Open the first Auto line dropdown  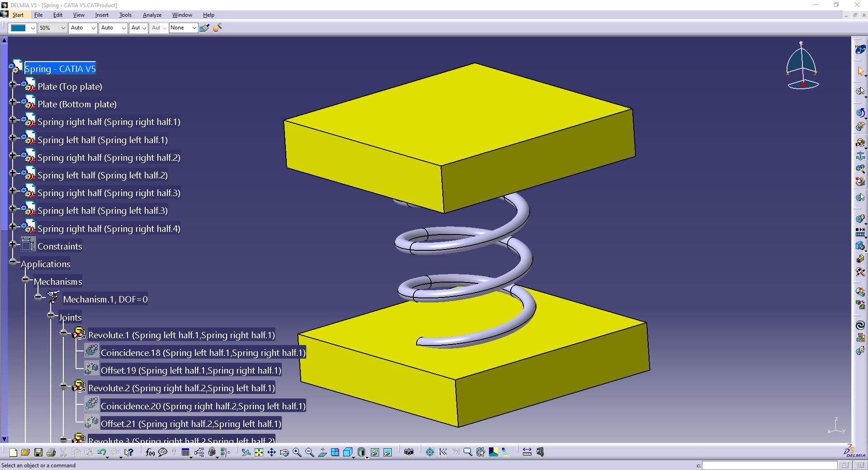tap(94, 28)
